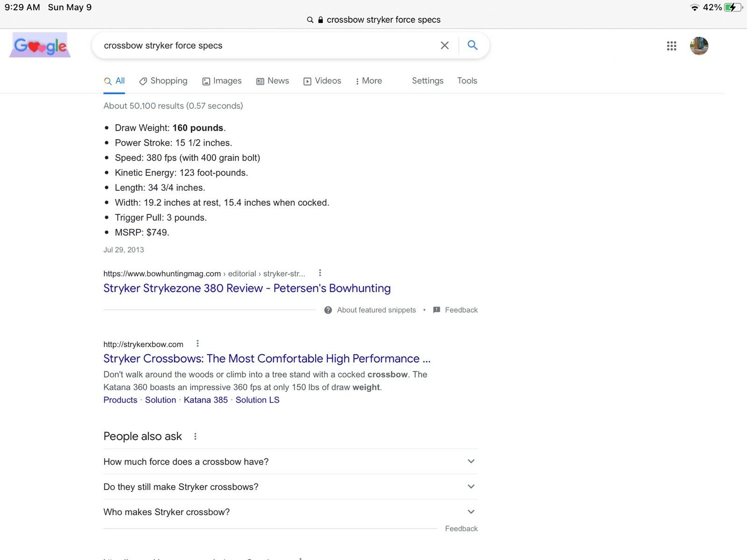Click the 'Length: 34 3/4 inches' line

[160, 188]
